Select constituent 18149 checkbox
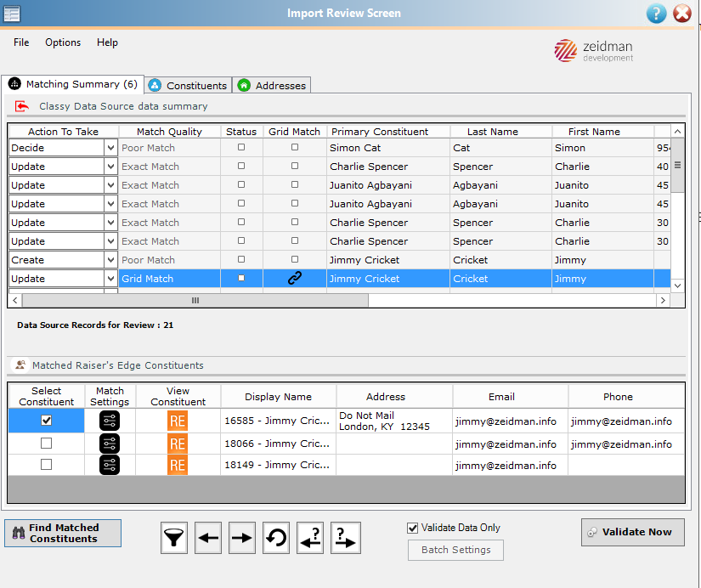701x588 pixels. coord(46,465)
